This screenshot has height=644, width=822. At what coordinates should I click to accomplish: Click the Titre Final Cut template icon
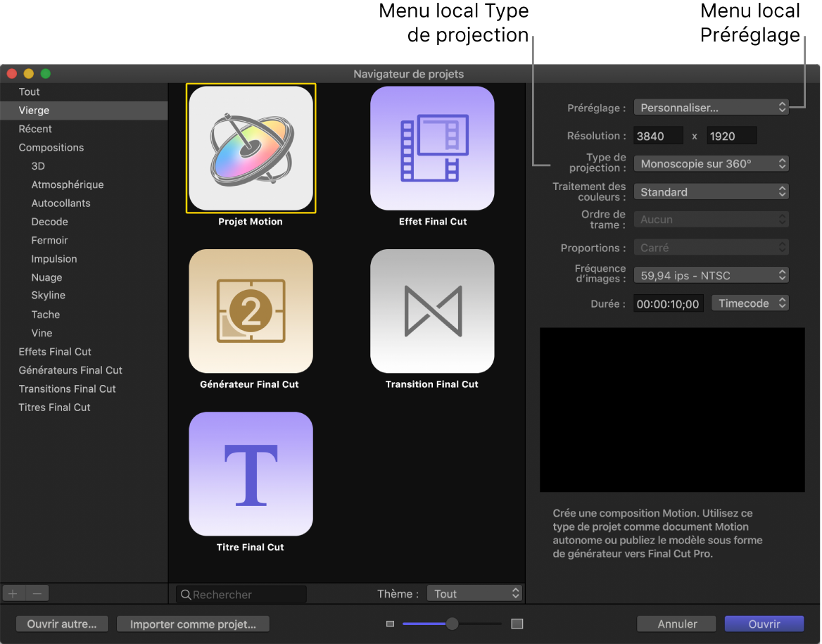(x=251, y=474)
